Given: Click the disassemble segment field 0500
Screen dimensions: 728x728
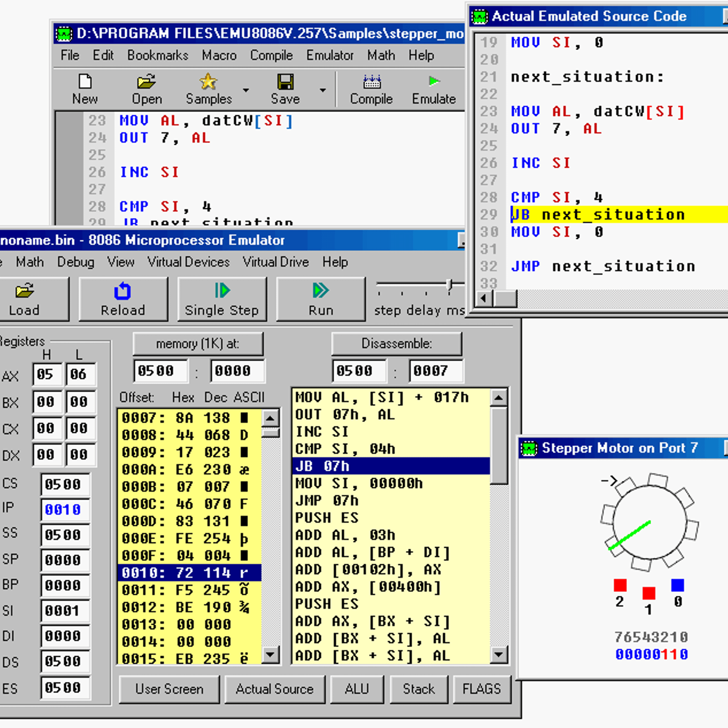Looking at the screenshot, I should [x=359, y=371].
